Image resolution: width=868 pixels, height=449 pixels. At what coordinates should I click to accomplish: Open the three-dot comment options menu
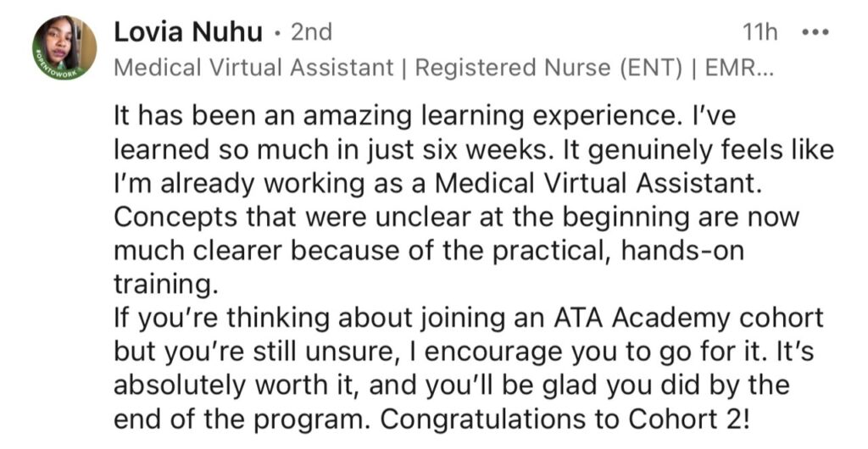[x=815, y=33]
